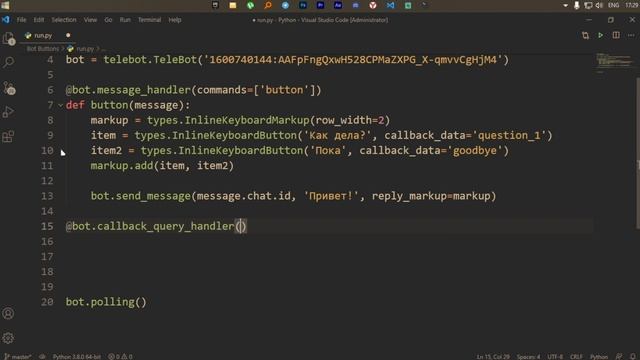Viewport: 640px width, 360px height.
Task: Open the Explorer view in activity bar
Action: click(9, 39)
